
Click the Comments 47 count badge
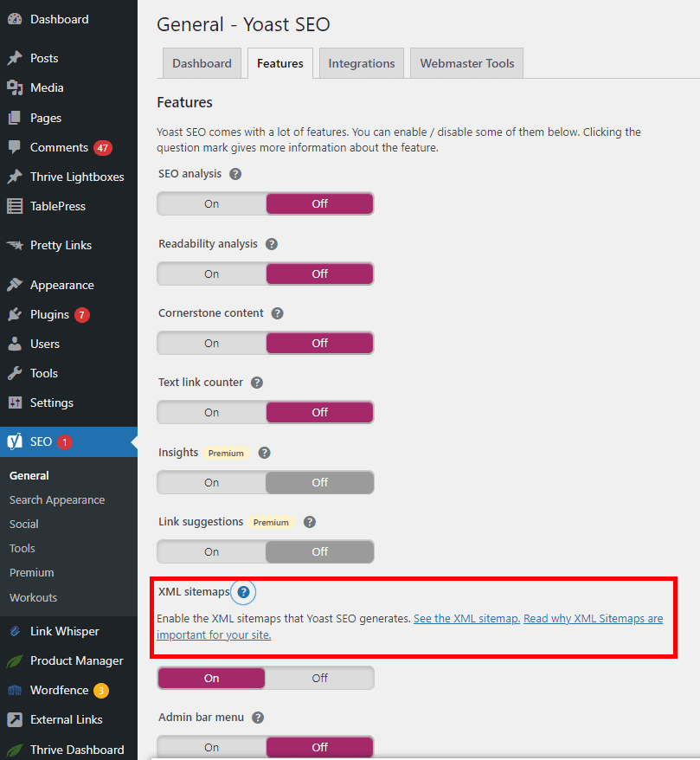point(103,148)
